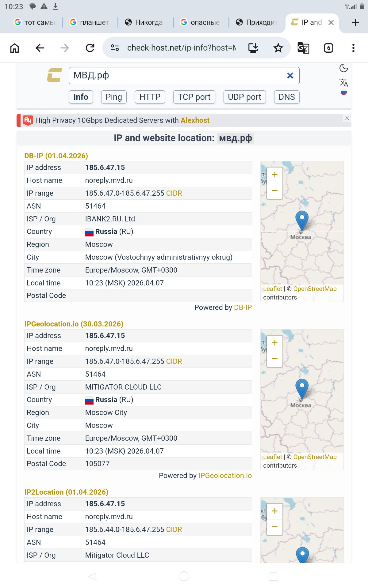The width and height of the screenshot is (368, 588).
Task: Open the TCP port check
Action: pyautogui.click(x=194, y=97)
